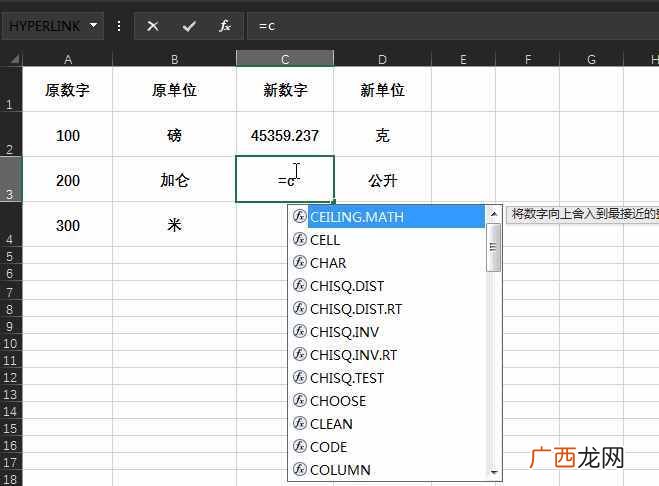
Task: Choose CHISQ.DIST.RT function suggestion
Action: 356,309
